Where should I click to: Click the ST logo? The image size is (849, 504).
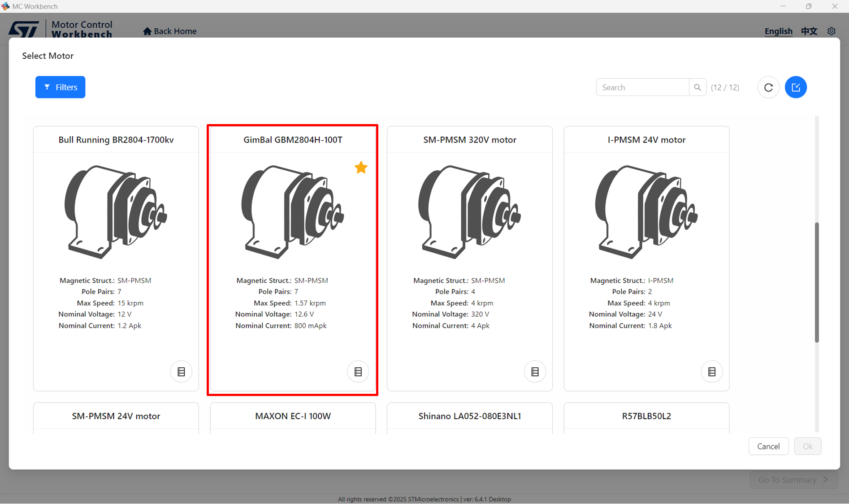[x=24, y=30]
